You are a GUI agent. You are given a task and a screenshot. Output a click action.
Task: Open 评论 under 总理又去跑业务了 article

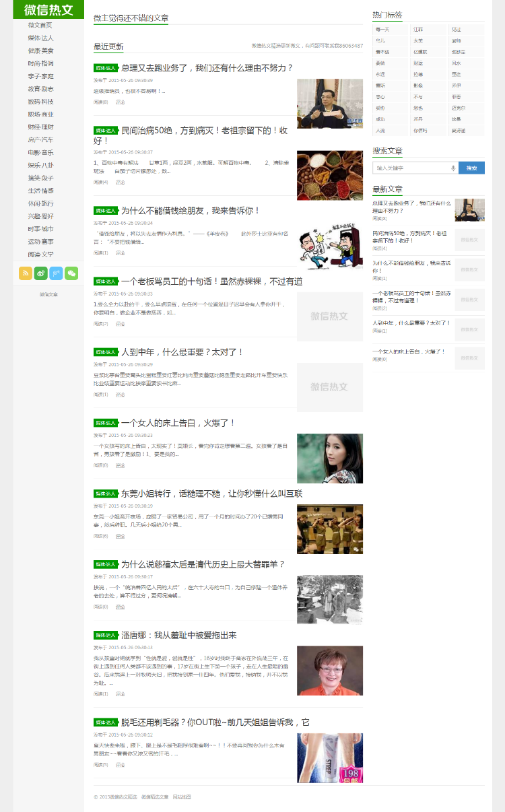(x=120, y=102)
